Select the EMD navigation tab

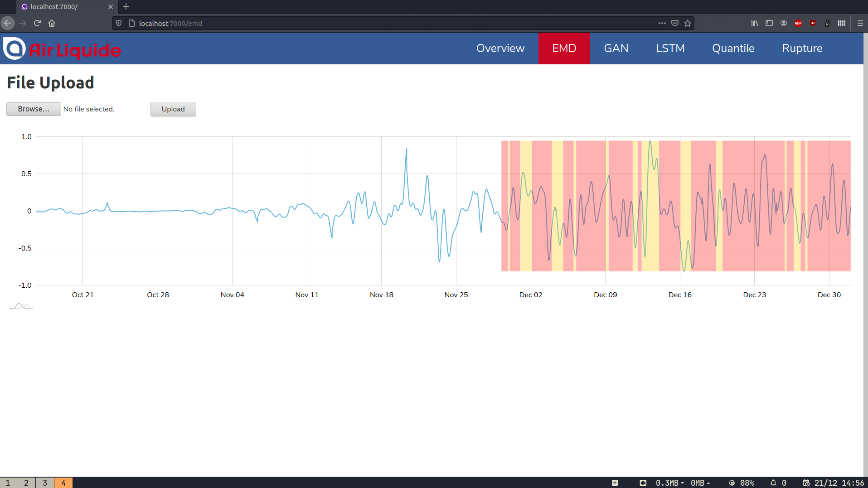pyautogui.click(x=564, y=48)
